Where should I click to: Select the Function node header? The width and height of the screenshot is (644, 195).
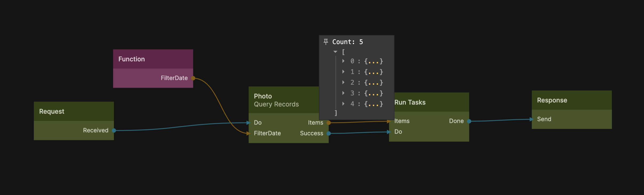point(153,59)
